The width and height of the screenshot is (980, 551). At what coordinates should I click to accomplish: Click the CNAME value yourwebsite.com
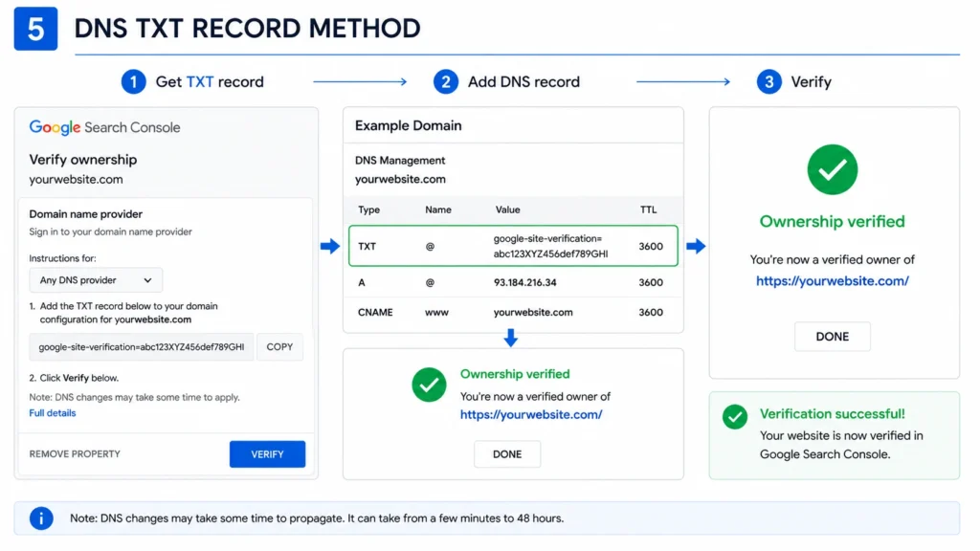click(533, 313)
